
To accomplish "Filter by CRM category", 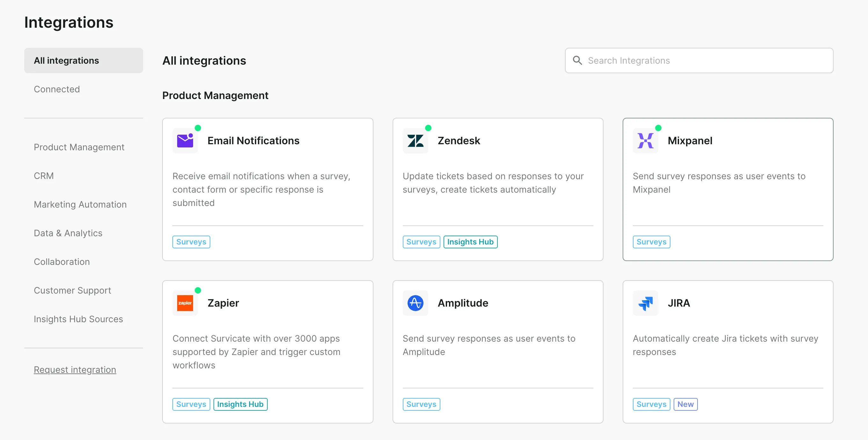I will coord(44,176).
